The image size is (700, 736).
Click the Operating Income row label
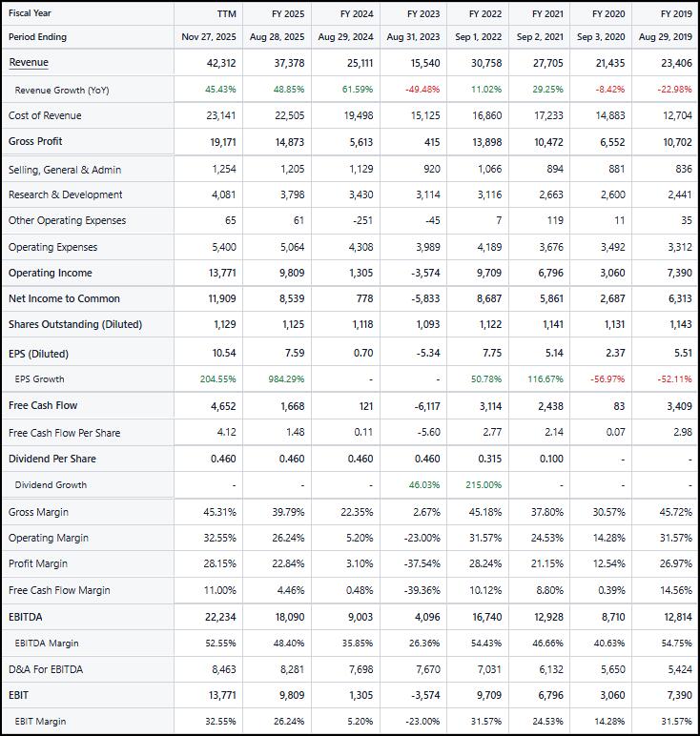51,273
